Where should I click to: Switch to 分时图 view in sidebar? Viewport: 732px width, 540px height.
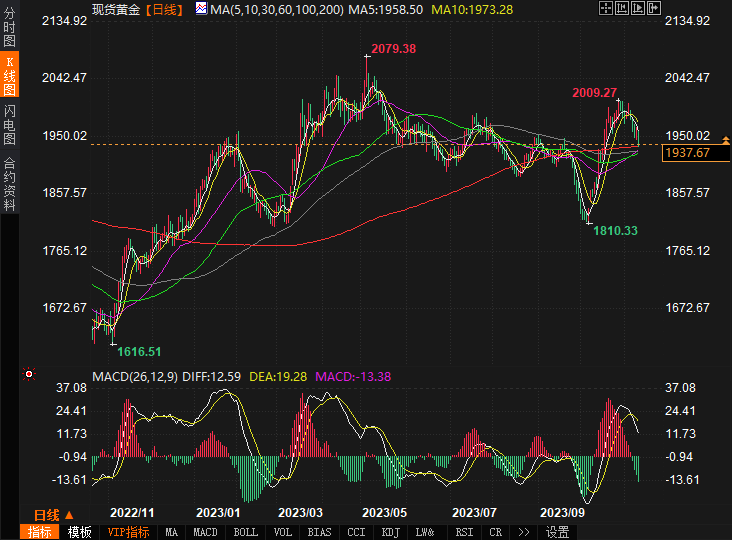tap(9, 28)
